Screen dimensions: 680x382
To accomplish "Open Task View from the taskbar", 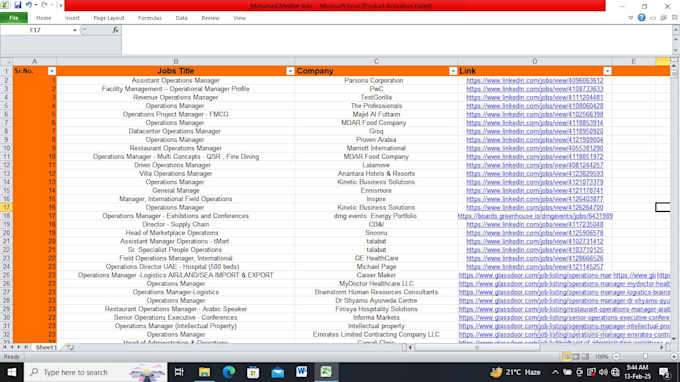I will [179, 372].
